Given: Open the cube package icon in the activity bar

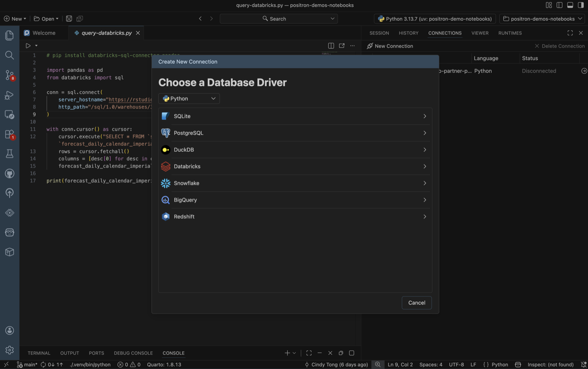Looking at the screenshot, I should [x=9, y=252].
